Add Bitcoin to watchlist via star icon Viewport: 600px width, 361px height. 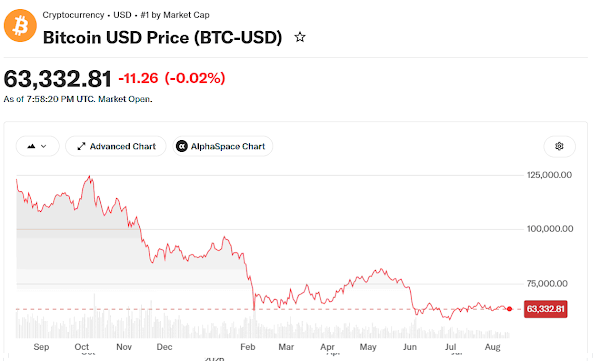300,37
